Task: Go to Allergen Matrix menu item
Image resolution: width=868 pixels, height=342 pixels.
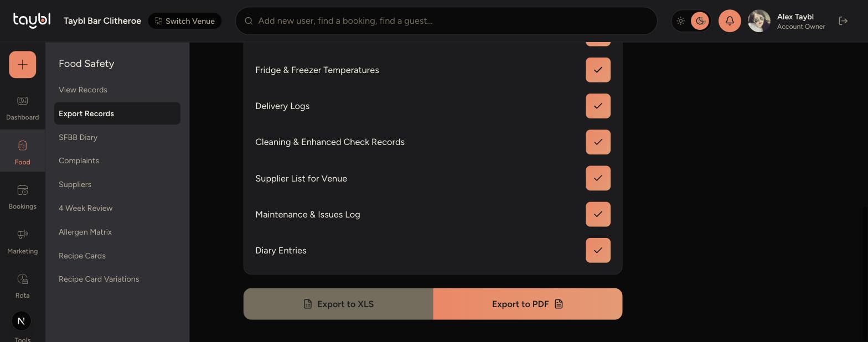Action: (85, 232)
